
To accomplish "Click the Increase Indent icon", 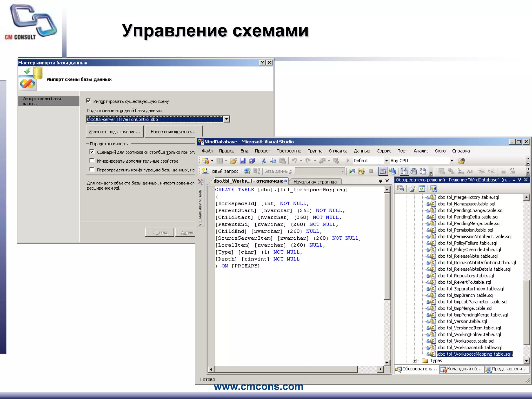I will (x=491, y=171).
